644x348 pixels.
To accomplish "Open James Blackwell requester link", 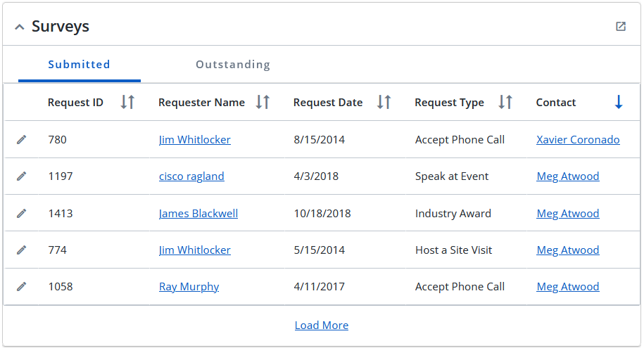I will [198, 214].
